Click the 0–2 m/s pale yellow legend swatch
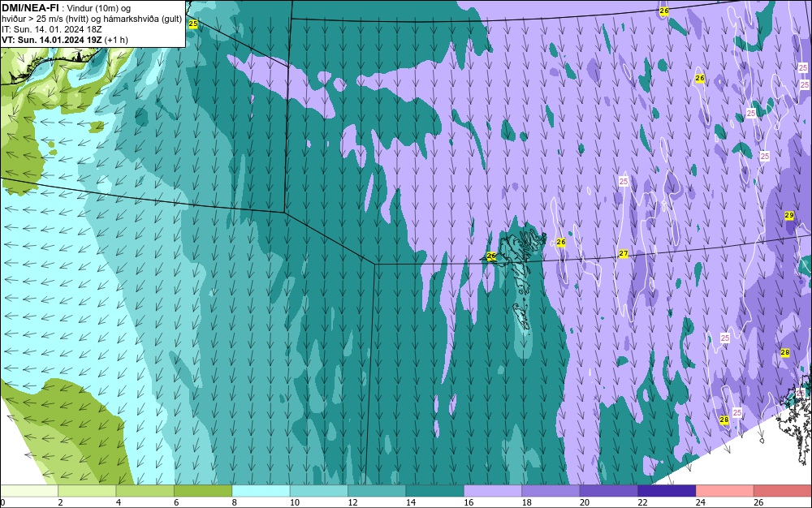Viewport: 812px width, 508px height. (x=29, y=491)
